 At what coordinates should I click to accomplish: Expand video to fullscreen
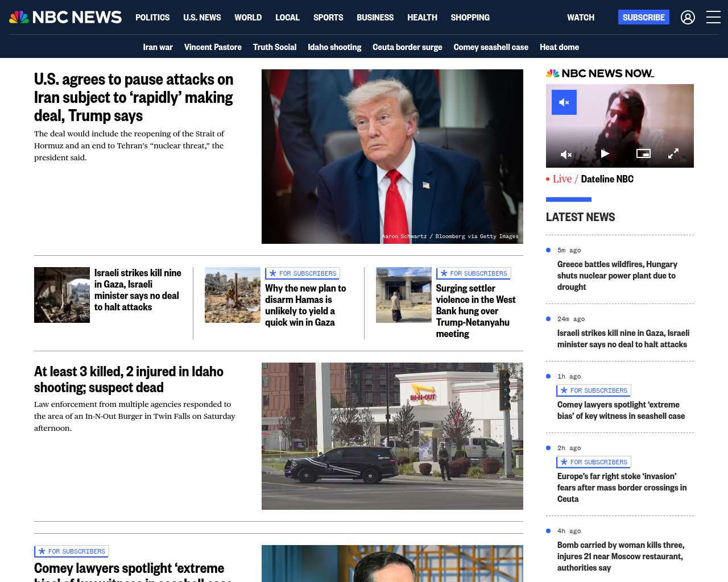click(673, 153)
